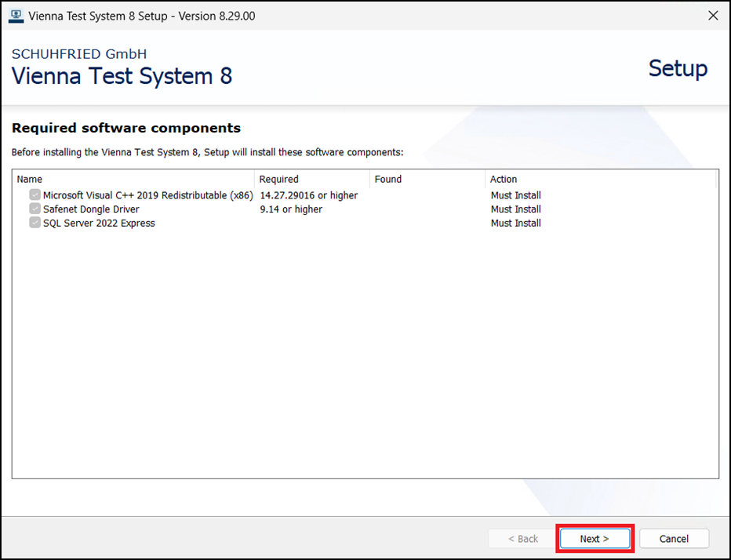This screenshot has height=560, width=731.
Task: Select the SQL Server 2022 Express row name
Action: [x=99, y=223]
